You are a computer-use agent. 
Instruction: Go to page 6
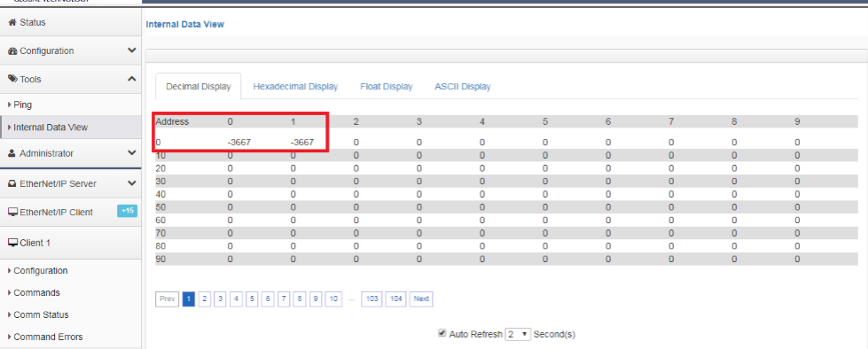pos(268,299)
